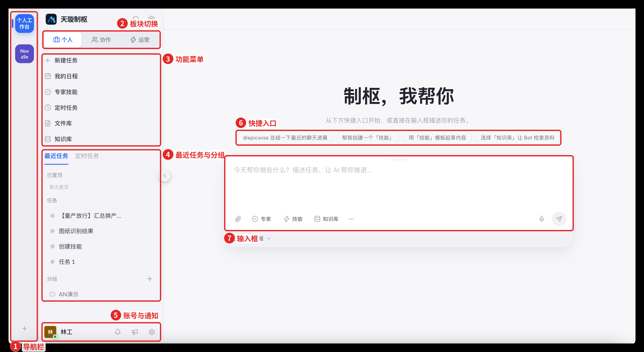
Task: Open announcements megaphone icon
Action: [x=135, y=332]
